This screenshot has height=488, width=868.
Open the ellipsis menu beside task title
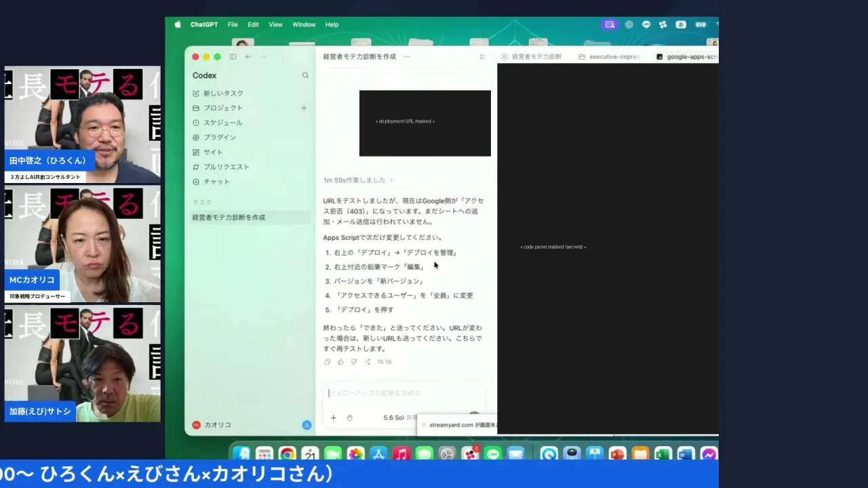[407, 57]
